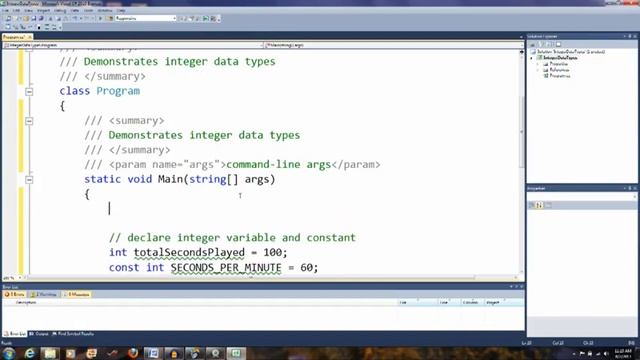Screen dimensions: 640x360
Task: Click the totalSecondsPlayed variable name
Action: (189, 253)
